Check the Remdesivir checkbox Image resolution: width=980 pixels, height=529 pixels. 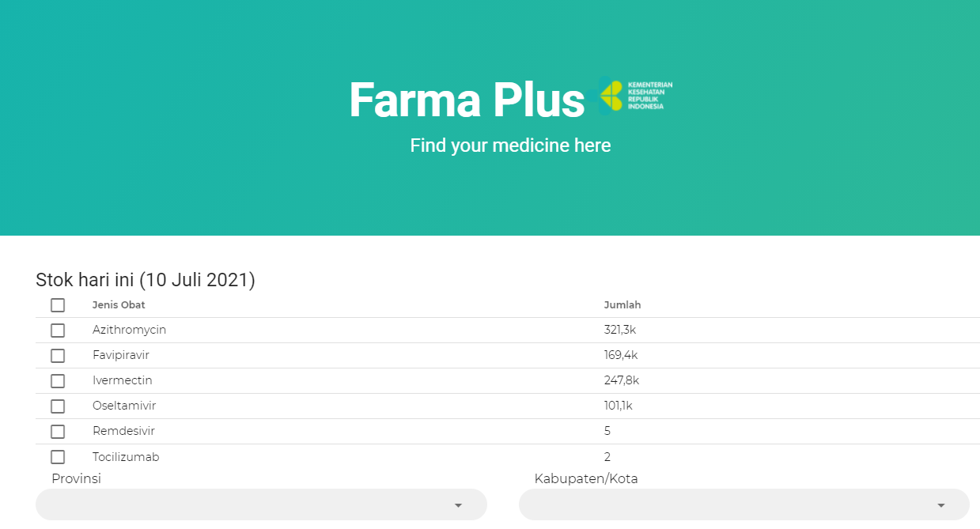pos(57,431)
